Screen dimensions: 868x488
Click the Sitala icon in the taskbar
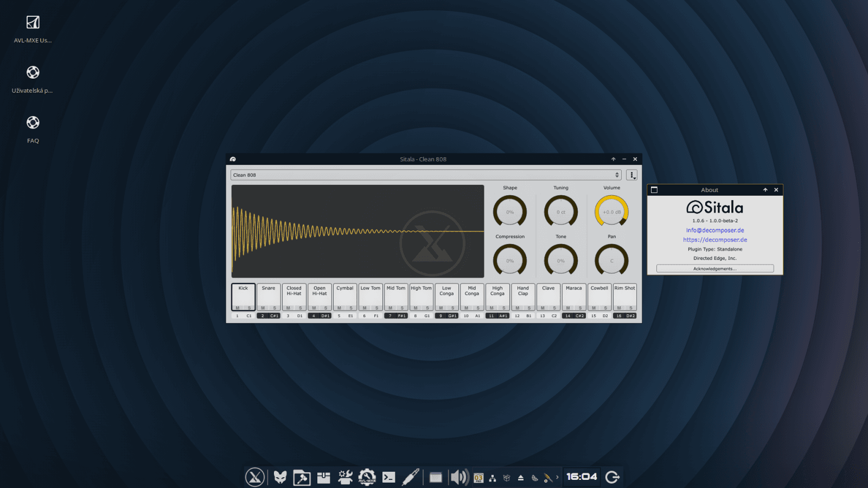(x=435, y=477)
